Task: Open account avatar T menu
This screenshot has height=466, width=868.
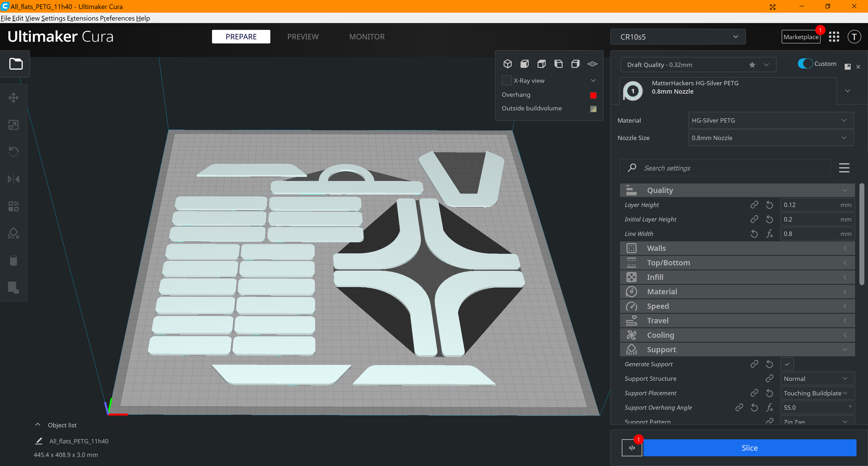Action: 854,37
